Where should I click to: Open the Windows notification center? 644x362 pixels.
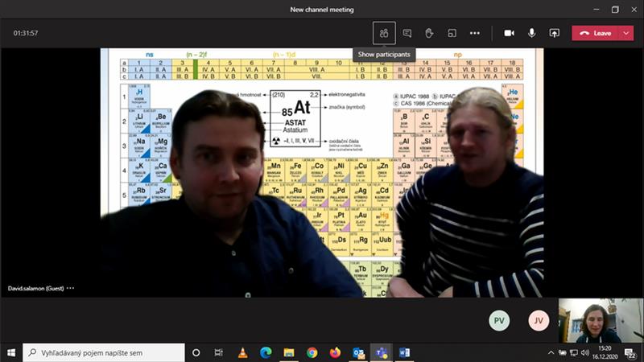630,352
